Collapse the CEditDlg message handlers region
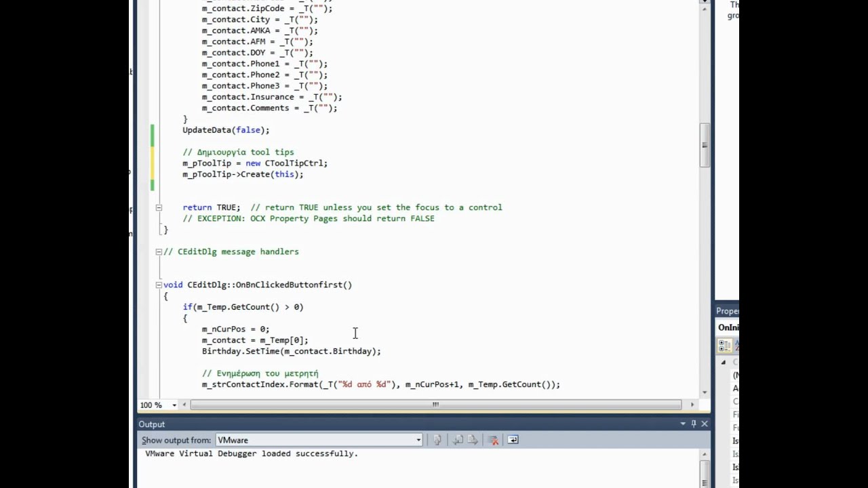 pyautogui.click(x=158, y=251)
